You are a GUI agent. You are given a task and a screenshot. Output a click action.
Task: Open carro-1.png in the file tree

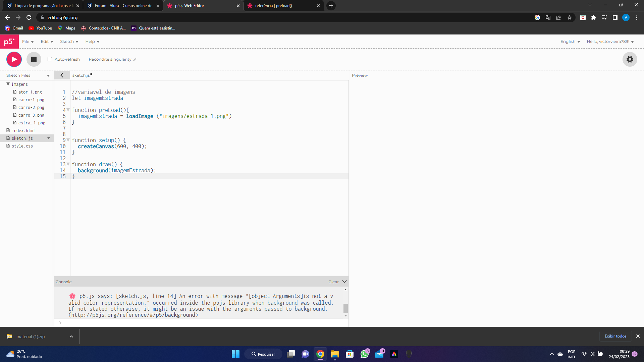[31, 100]
